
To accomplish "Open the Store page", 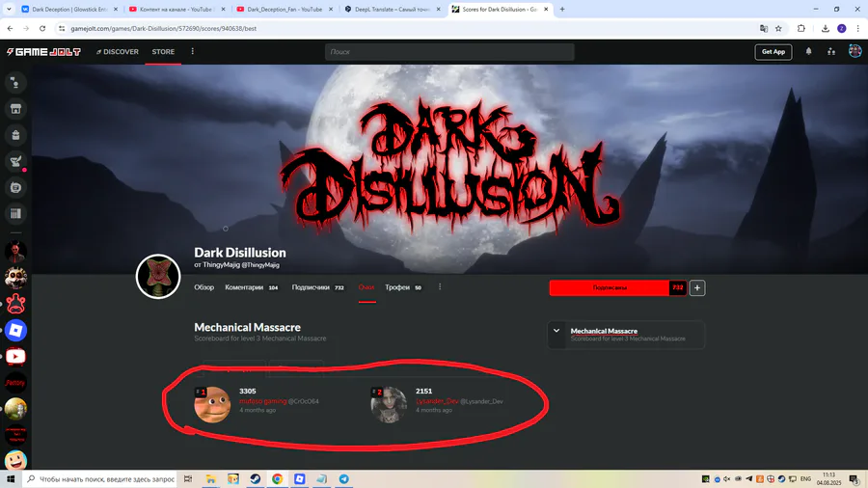I will 163,51.
